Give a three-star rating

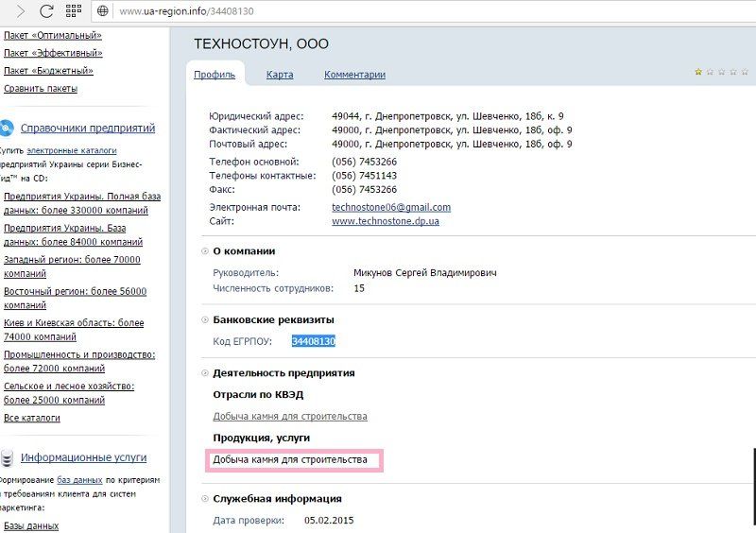(721, 71)
